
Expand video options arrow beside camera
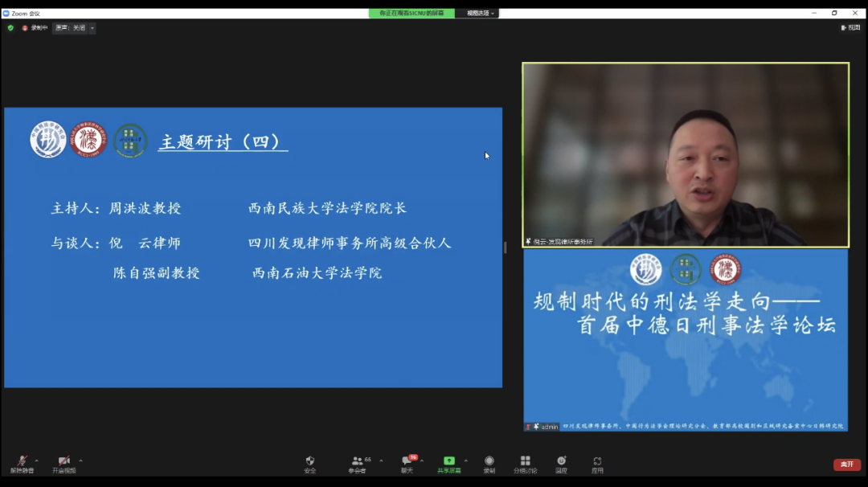pos(80,460)
